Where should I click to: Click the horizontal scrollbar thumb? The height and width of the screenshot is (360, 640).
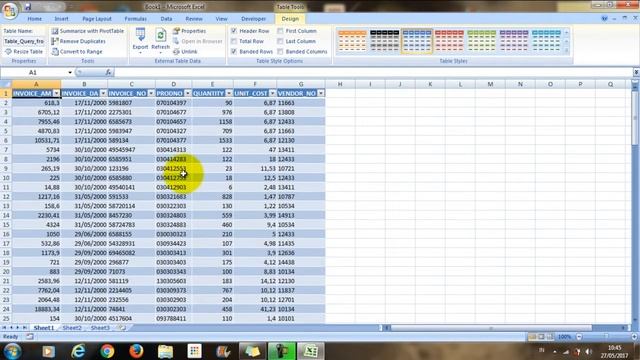click(491, 328)
